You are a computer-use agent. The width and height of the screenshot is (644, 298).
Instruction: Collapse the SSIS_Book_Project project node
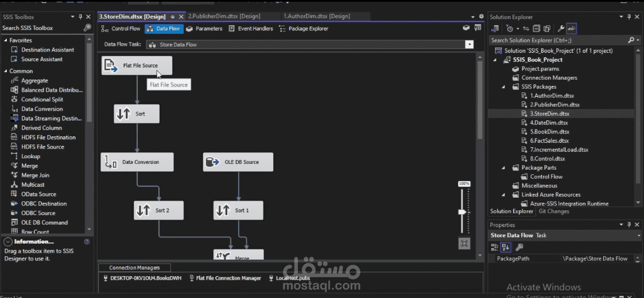[x=495, y=60]
